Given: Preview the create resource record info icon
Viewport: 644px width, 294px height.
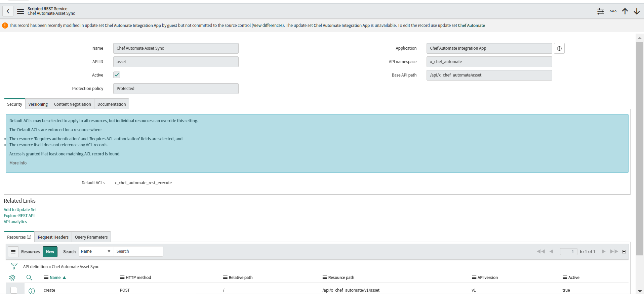Looking at the screenshot, I should point(32,291).
